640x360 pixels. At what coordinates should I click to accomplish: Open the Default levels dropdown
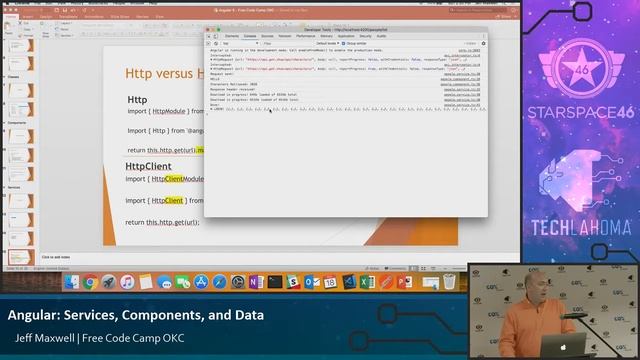tap(328, 43)
